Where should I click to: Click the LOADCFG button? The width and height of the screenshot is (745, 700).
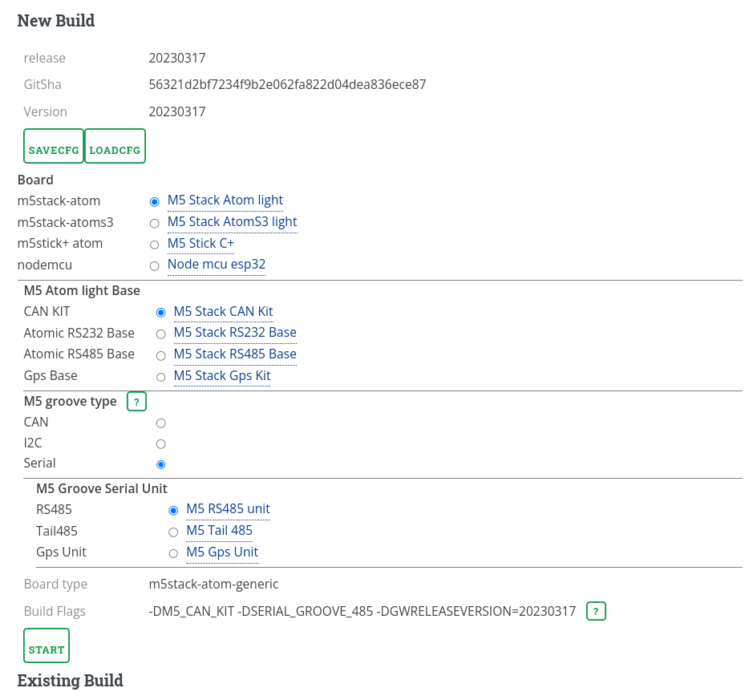pos(115,146)
